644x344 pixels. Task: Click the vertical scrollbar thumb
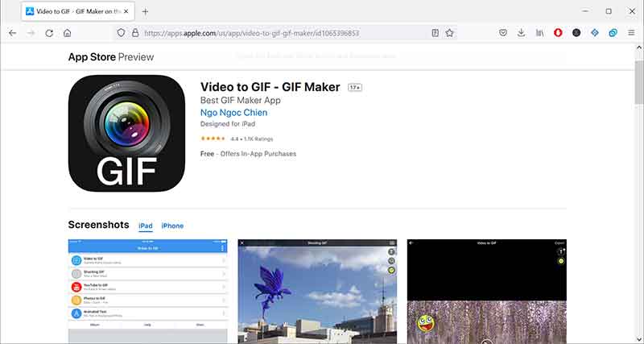639,82
